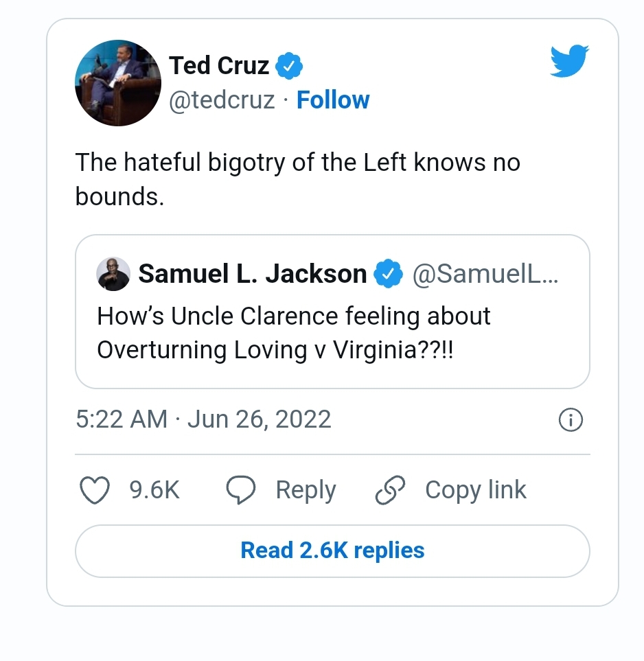Open the Read 2.6K replies button
The image size is (644, 661).
pyautogui.click(x=332, y=550)
